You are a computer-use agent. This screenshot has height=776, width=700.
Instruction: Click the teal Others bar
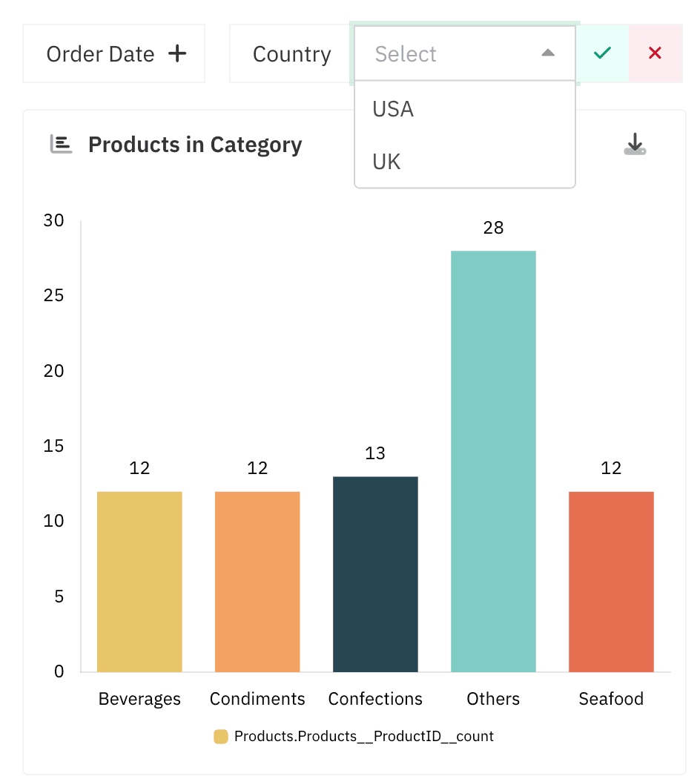coord(493,461)
